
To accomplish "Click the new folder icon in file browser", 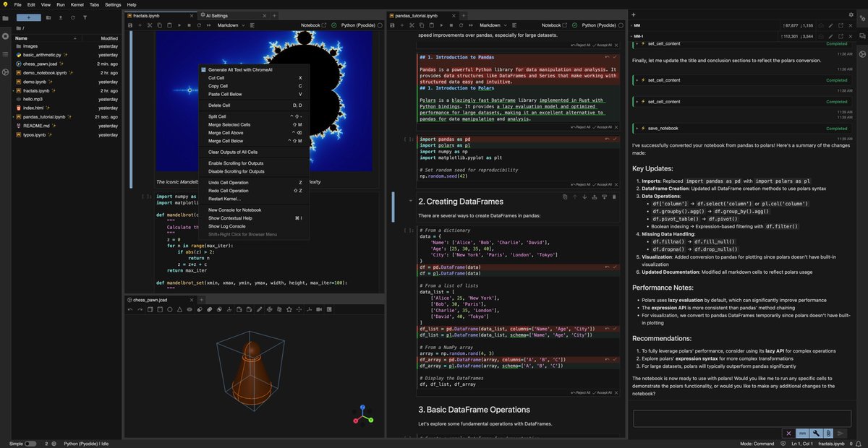I will coord(48,17).
